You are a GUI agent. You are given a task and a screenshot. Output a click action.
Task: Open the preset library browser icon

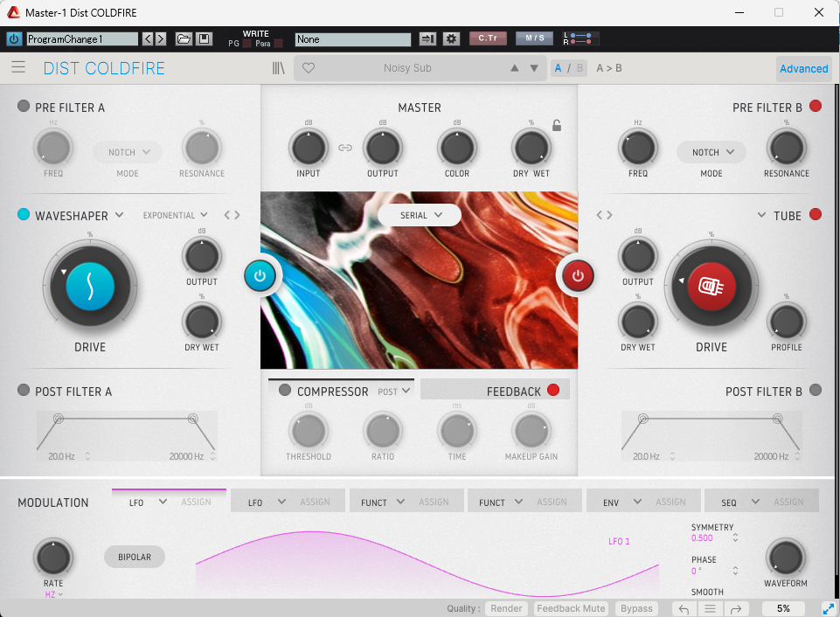(278, 68)
